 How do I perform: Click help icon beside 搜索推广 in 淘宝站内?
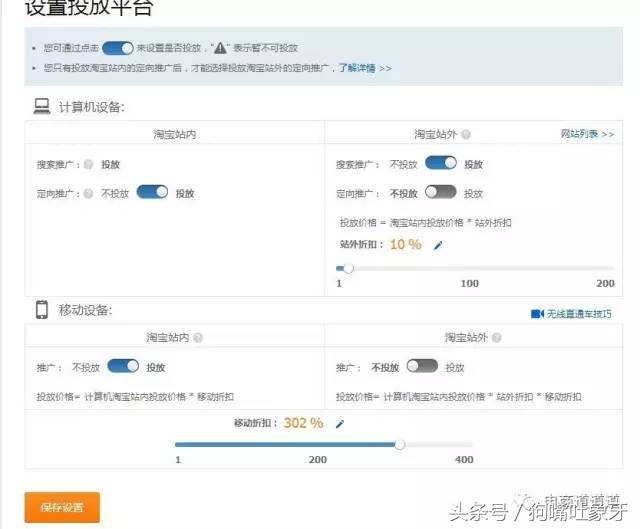tap(88, 164)
